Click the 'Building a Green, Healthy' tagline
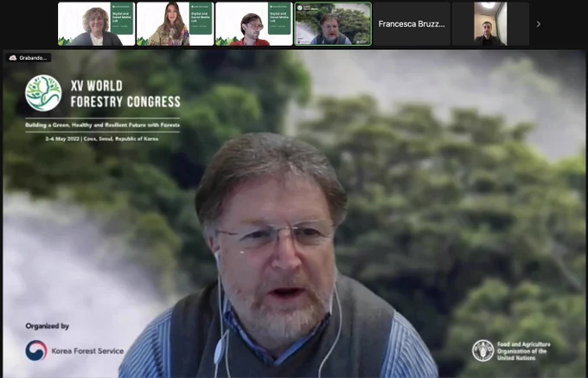This screenshot has width=588, height=378. click(x=102, y=125)
